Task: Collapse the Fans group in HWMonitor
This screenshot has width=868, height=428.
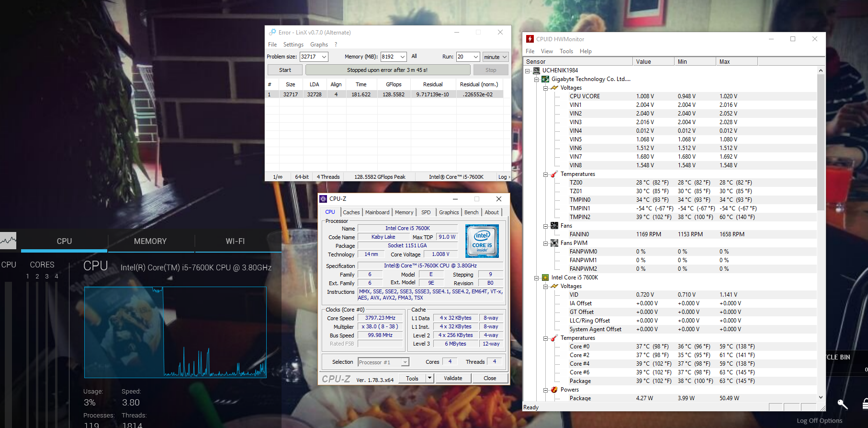Action: click(545, 226)
